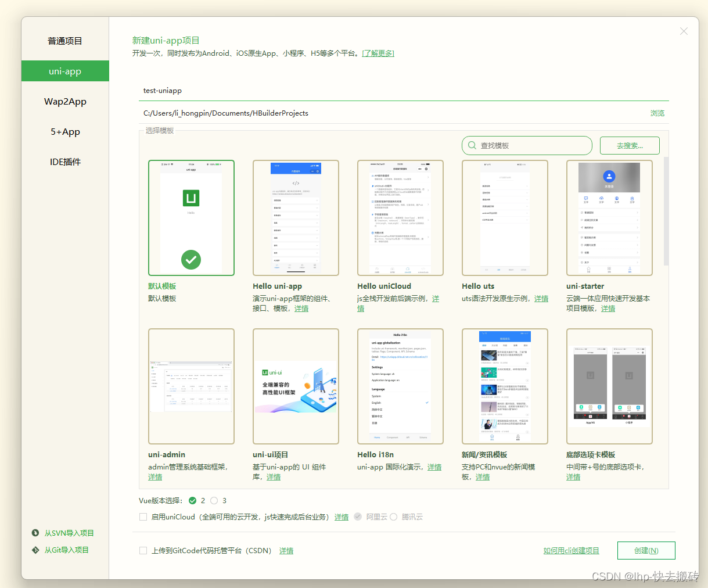This screenshot has width=708, height=588.
Task: Check 上传到GitCode代码托管平台 checkbox
Action: pos(143,550)
